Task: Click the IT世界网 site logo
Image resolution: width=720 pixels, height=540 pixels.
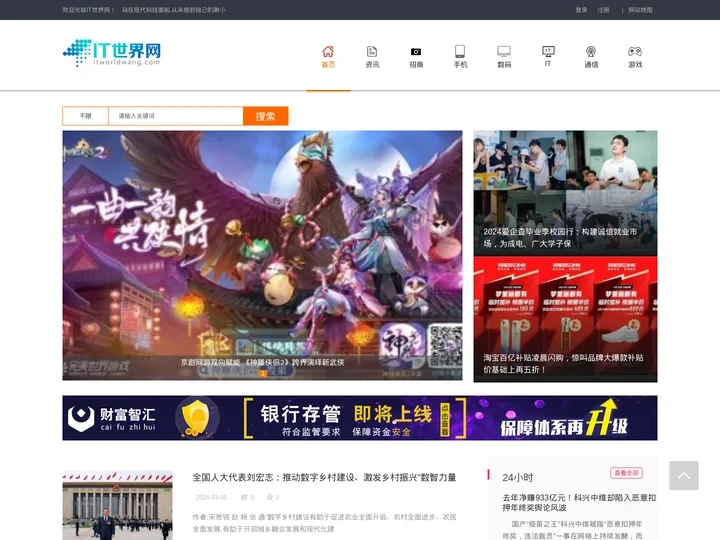Action: tap(112, 53)
